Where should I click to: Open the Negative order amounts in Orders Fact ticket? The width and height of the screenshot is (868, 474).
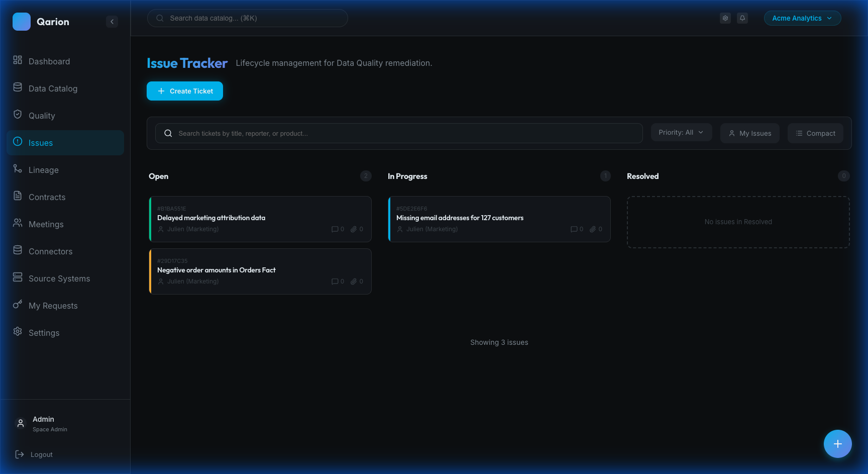tap(216, 270)
